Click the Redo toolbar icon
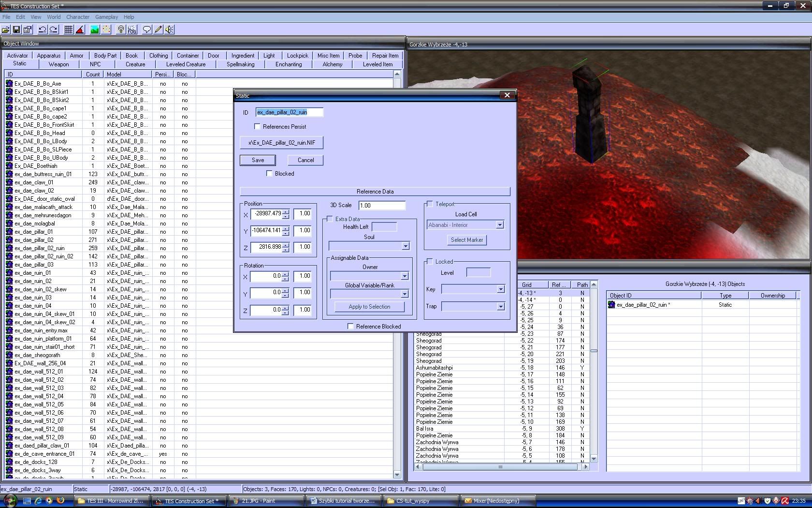 (54, 30)
